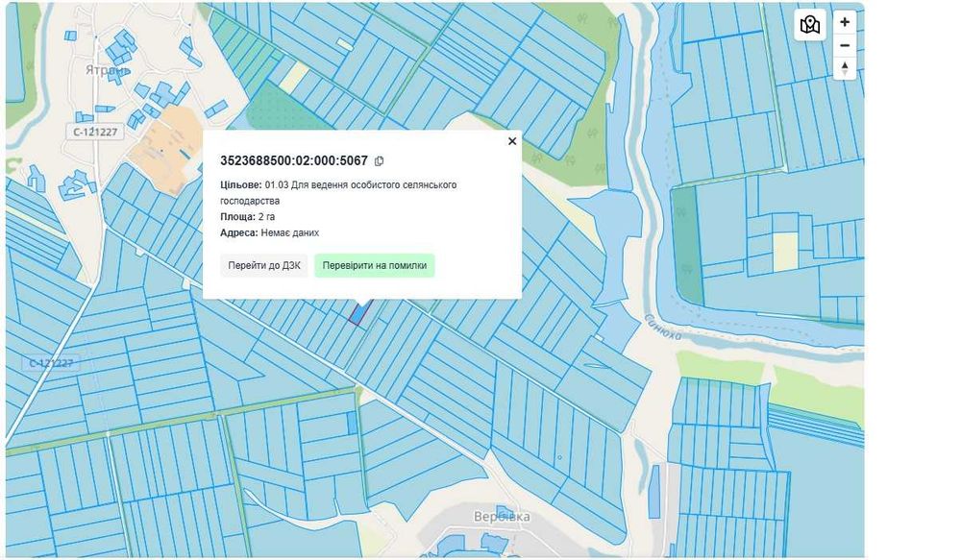Viewport: 961px width, 560px height.
Task: Click the pale yellow parcel near Ятрань
Action: click(x=293, y=78)
